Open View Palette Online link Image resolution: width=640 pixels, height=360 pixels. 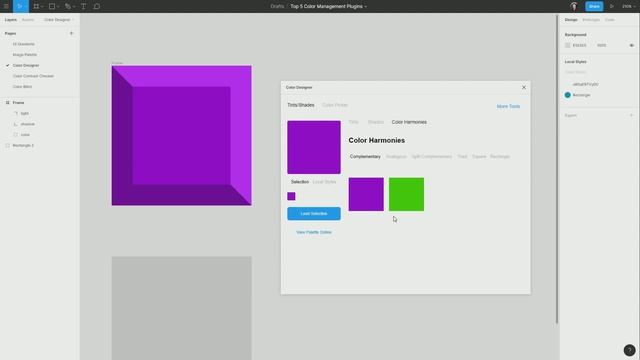click(313, 232)
